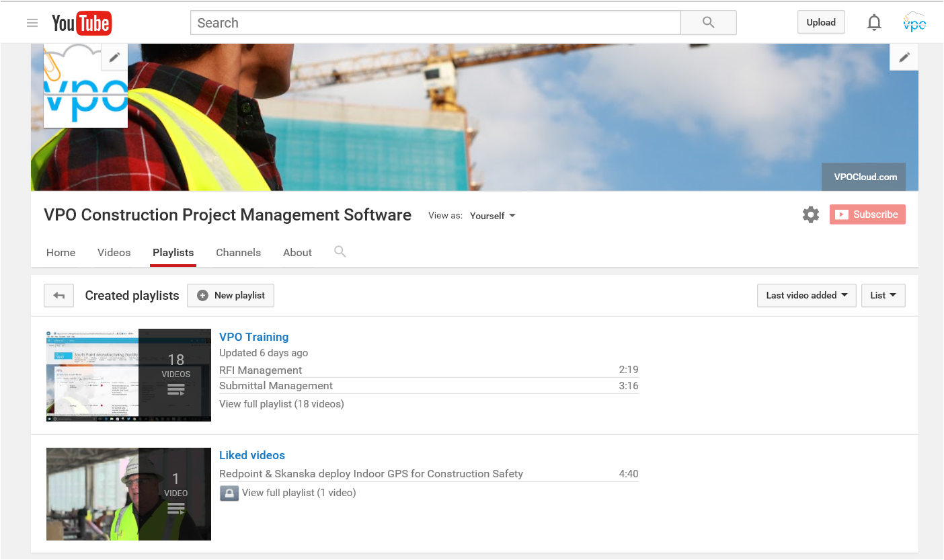Edit the channel banner with the pencil icon
The image size is (944, 560).
pyautogui.click(x=904, y=56)
